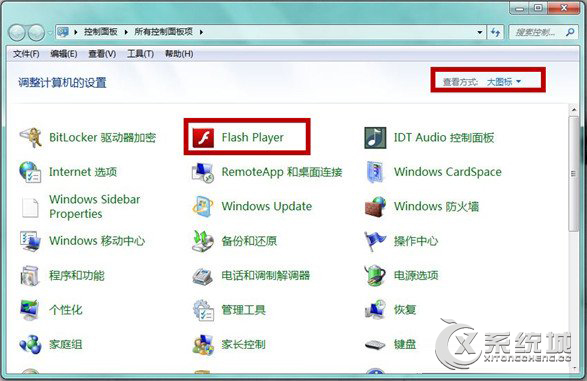Open the 大图标 view mode dropdown
587x381 pixels.
504,82
